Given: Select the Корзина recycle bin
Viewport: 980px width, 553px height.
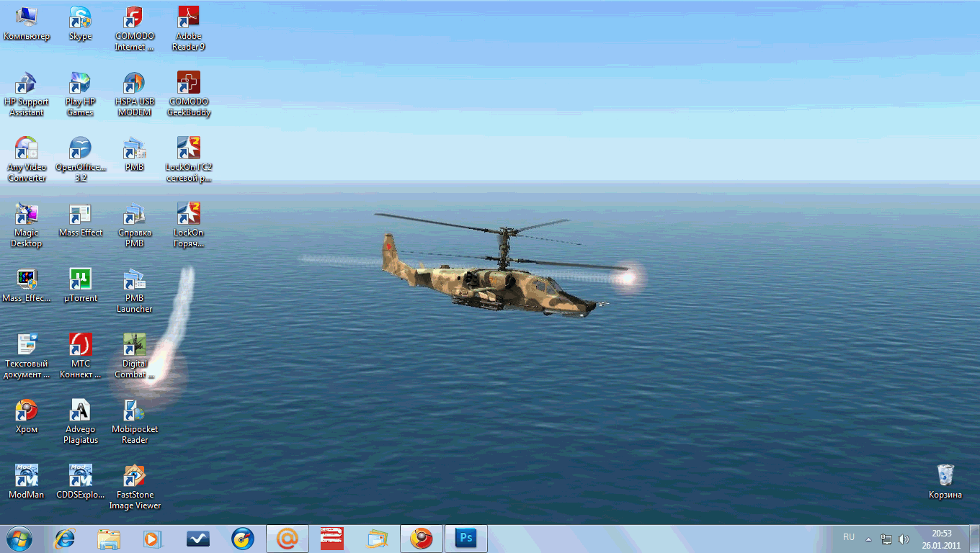Looking at the screenshot, I should (945, 482).
